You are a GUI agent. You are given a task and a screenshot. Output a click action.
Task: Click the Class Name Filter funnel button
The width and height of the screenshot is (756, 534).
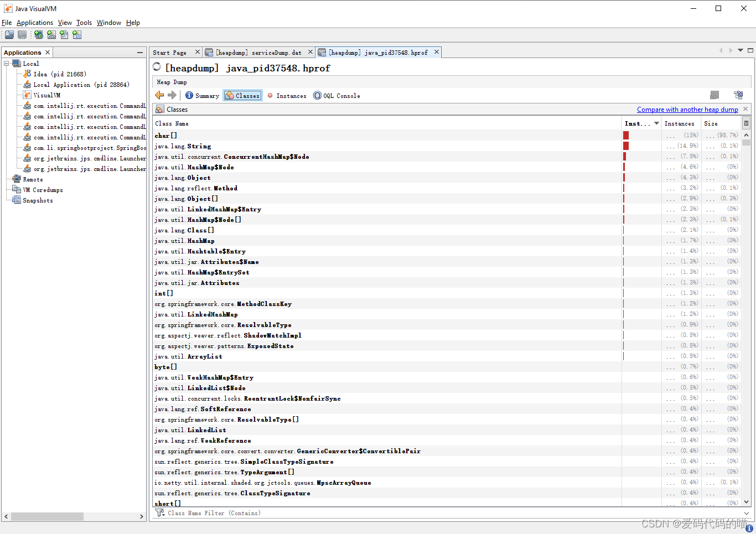pos(159,513)
